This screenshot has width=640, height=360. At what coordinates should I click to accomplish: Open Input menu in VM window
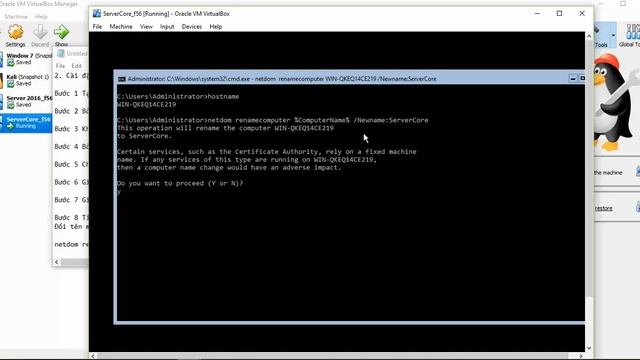[167, 27]
